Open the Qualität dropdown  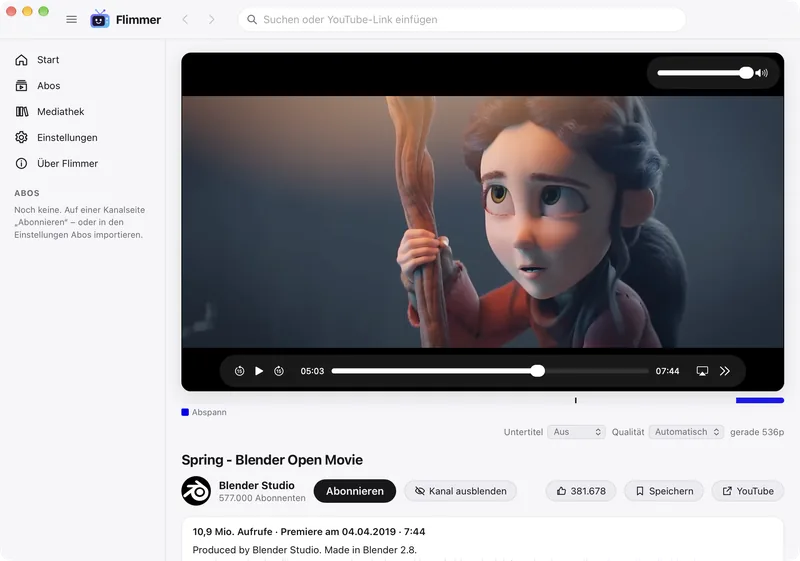tap(686, 432)
